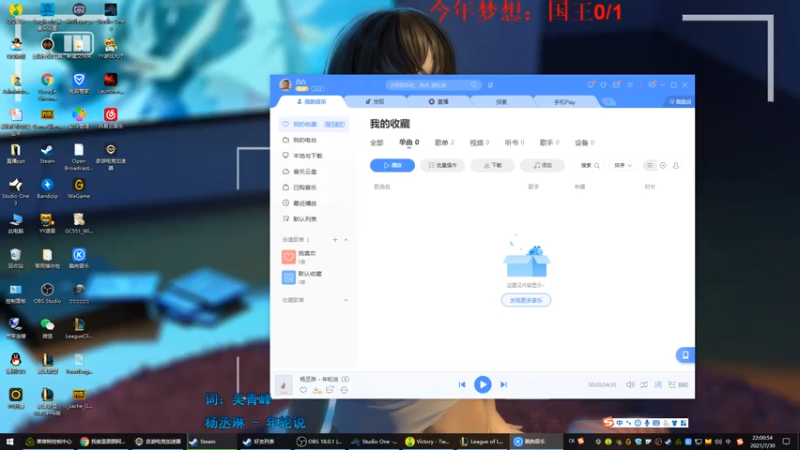Click the magnifier icon in the search box

coord(474,85)
